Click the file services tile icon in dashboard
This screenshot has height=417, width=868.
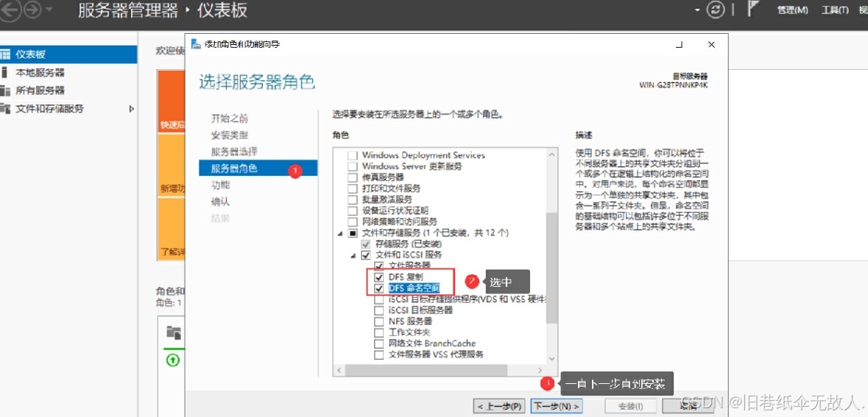pyautogui.click(x=174, y=332)
